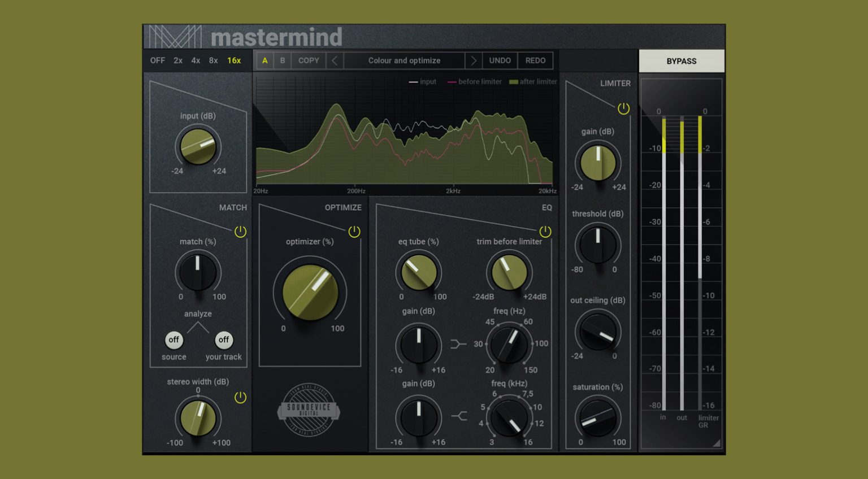
Task: Enable the your track analyze toggle
Action: click(x=224, y=340)
